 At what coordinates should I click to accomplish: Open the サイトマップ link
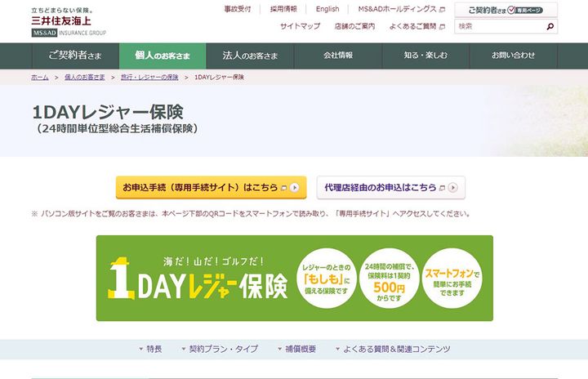(x=301, y=26)
